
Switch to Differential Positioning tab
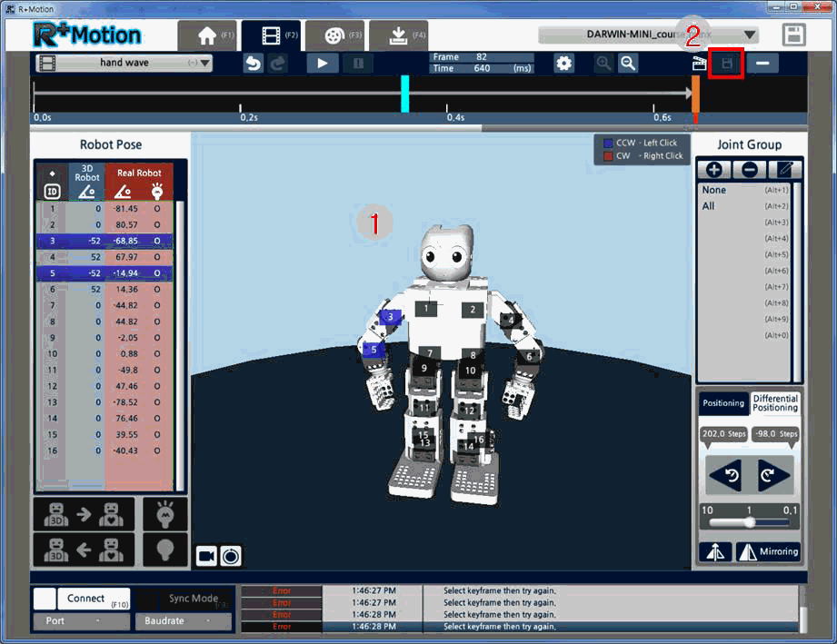[775, 402]
